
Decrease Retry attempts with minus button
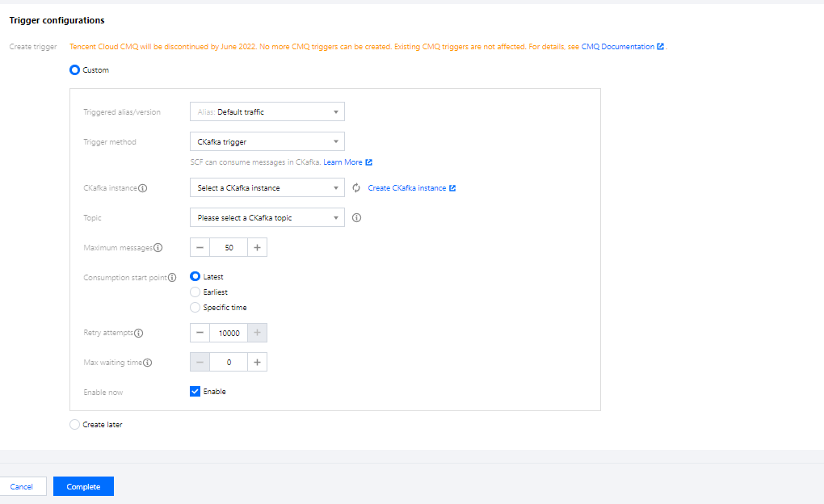pyautogui.click(x=200, y=333)
